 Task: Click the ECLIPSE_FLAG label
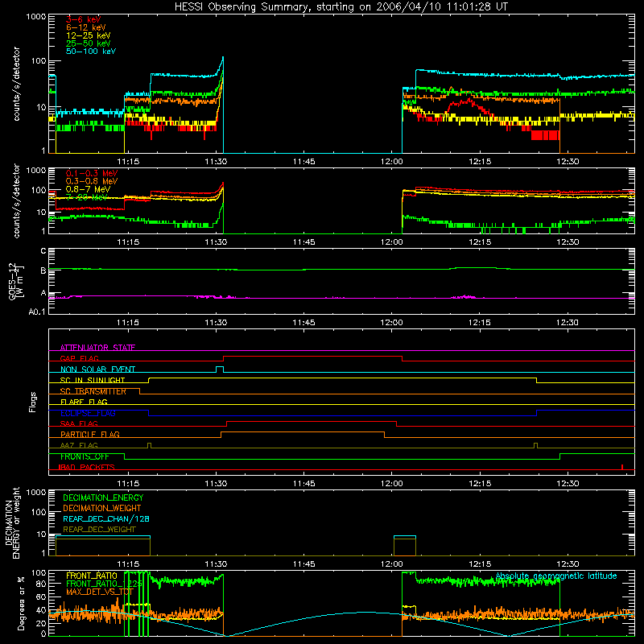click(x=88, y=413)
